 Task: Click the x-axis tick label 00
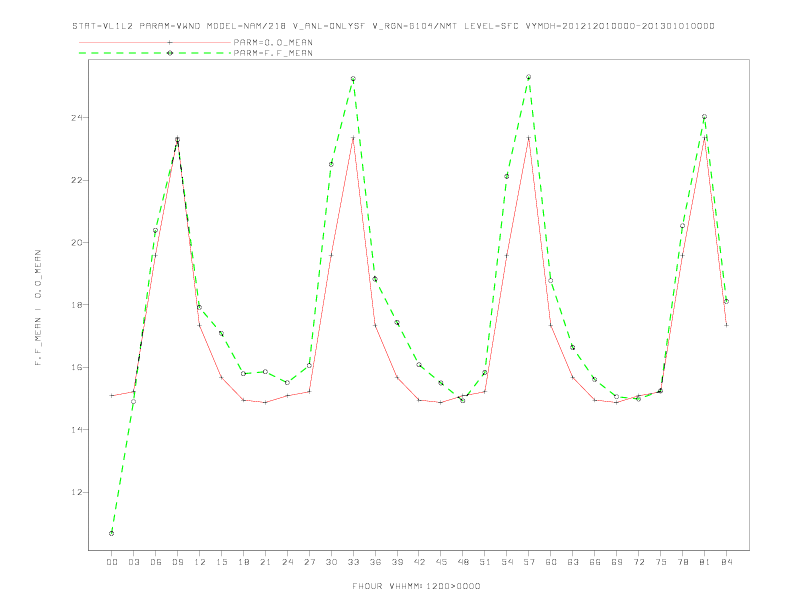[112, 562]
